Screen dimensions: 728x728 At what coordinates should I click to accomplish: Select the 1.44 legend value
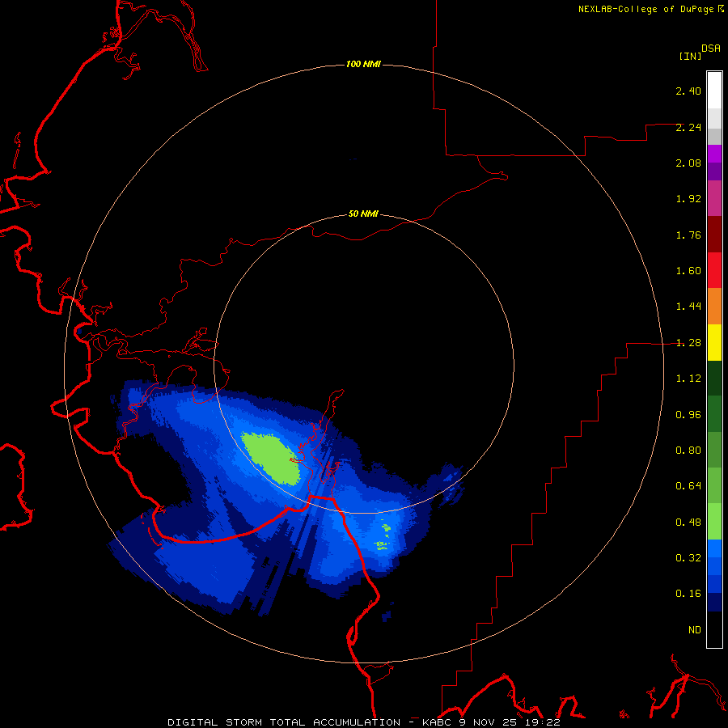[x=688, y=307]
